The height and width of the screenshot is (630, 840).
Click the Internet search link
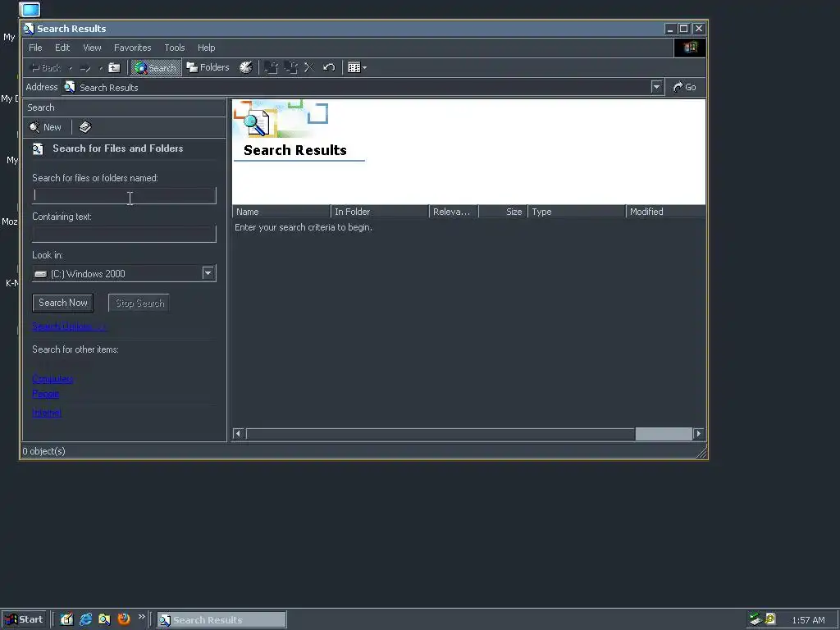coord(47,413)
